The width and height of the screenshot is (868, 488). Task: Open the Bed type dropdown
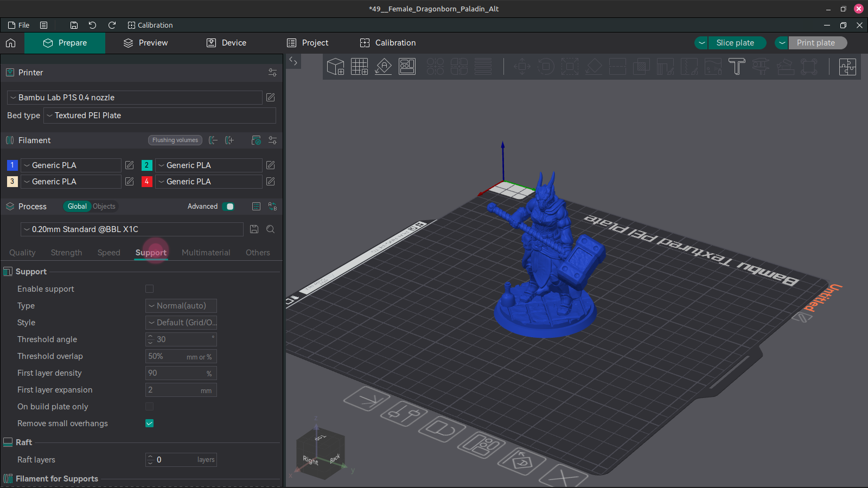[159, 115]
